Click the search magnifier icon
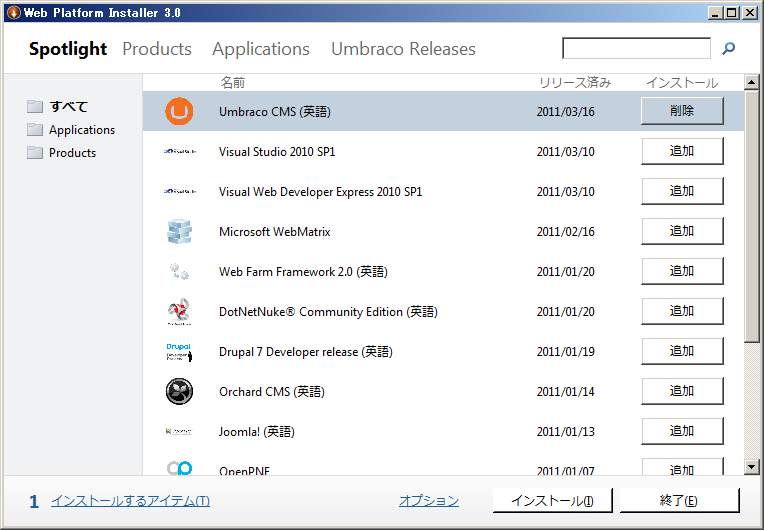764x530 pixels. pyautogui.click(x=728, y=48)
